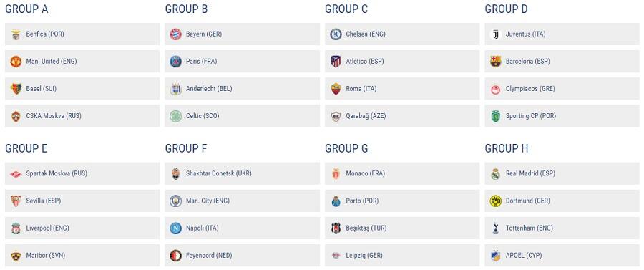Select the GROUP E heading

26,148
